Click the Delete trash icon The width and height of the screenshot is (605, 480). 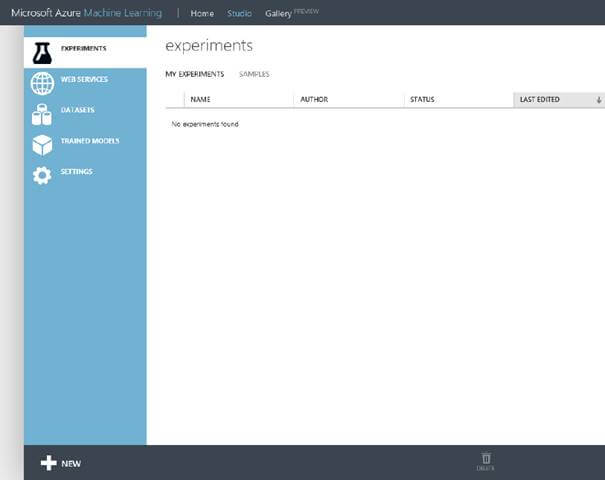(486, 458)
